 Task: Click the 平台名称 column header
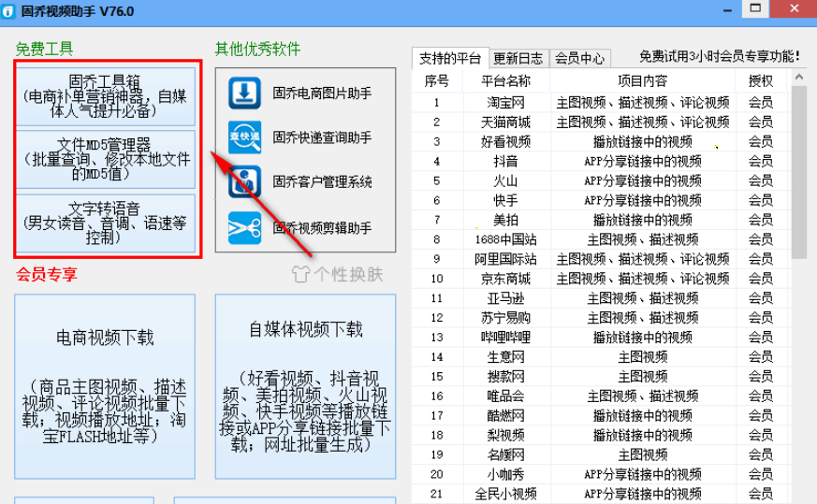pos(506,80)
